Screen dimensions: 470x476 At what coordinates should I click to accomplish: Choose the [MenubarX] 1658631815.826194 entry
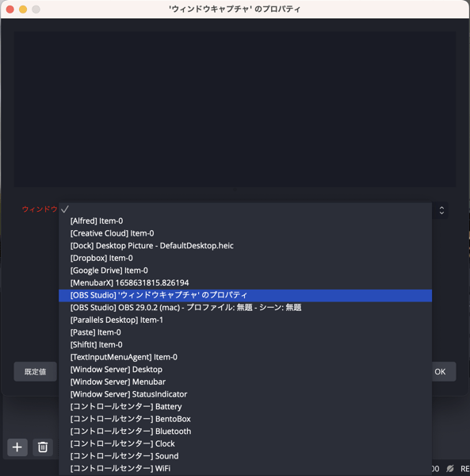(x=245, y=283)
